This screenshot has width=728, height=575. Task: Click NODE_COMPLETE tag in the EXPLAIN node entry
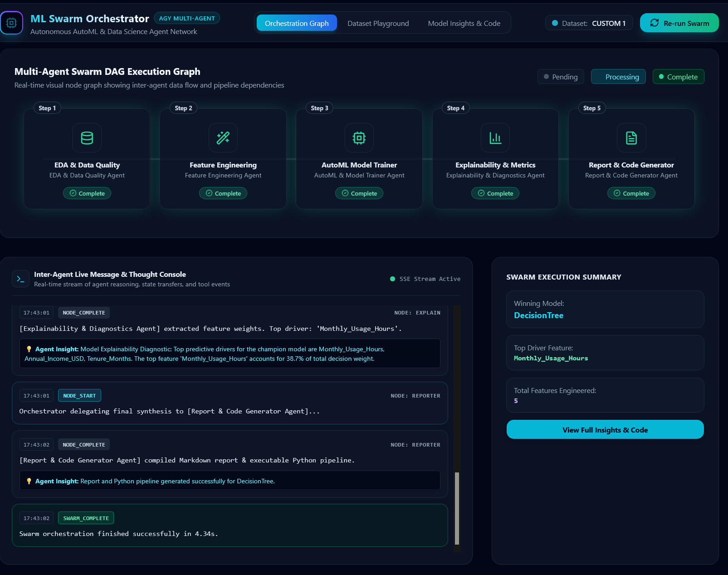click(x=84, y=313)
